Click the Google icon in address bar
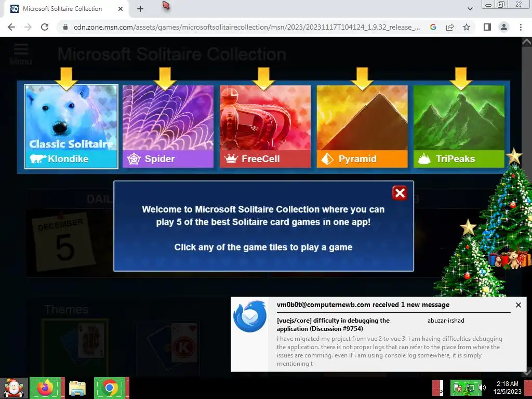 (433, 27)
